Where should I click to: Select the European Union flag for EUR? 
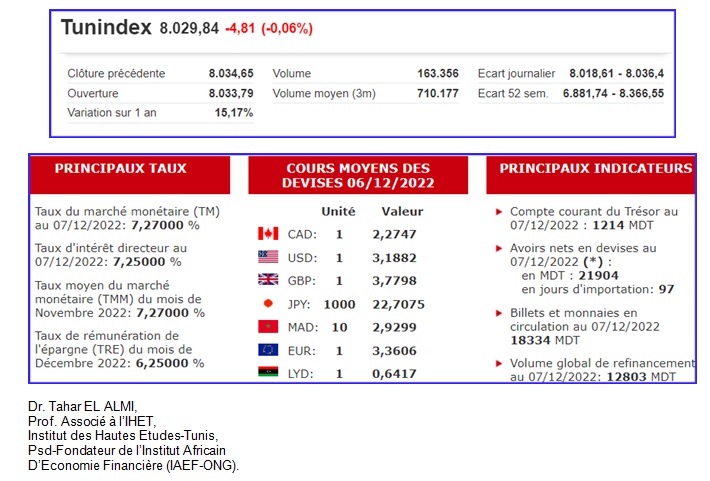(267, 349)
